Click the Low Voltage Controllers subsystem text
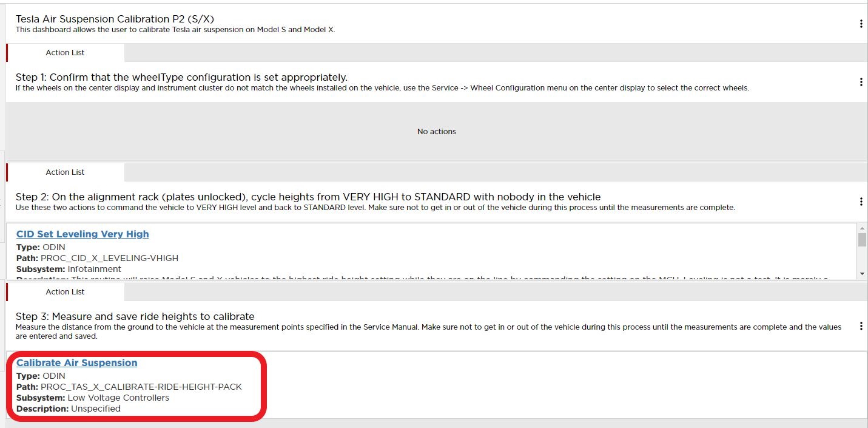The image size is (868, 428). click(x=118, y=398)
